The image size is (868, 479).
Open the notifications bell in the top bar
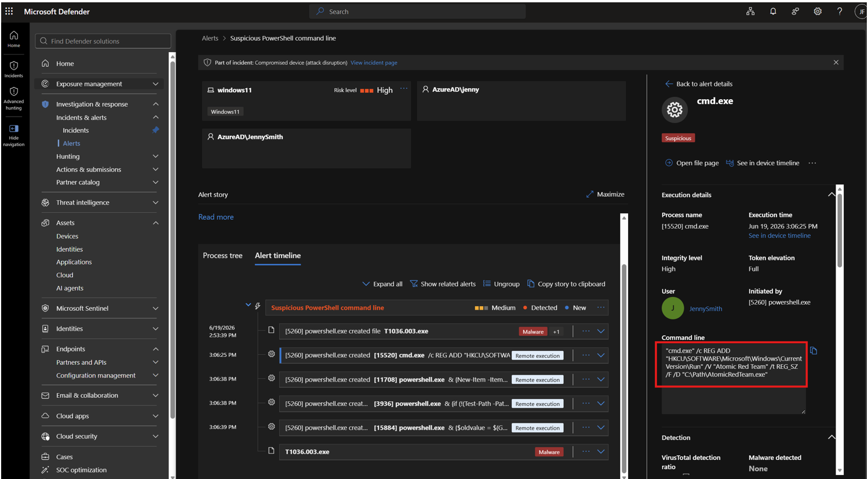773,11
